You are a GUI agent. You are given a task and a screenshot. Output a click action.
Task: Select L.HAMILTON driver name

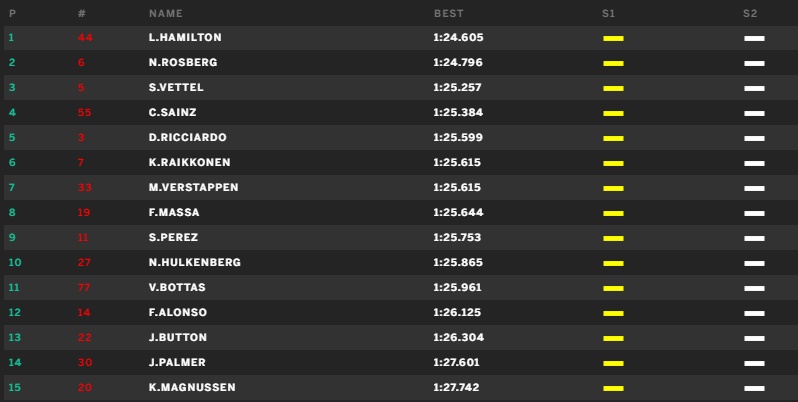tap(185, 38)
